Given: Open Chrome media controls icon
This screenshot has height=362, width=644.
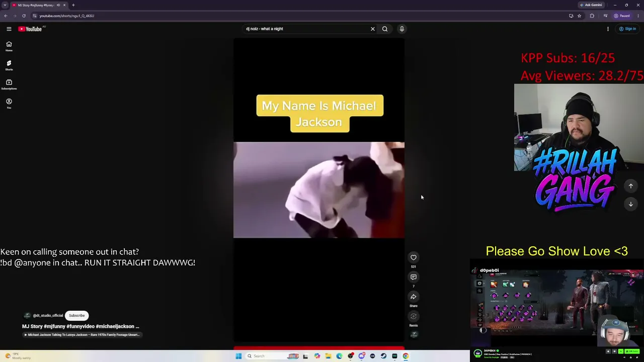Looking at the screenshot, I should pyautogui.click(x=605, y=16).
